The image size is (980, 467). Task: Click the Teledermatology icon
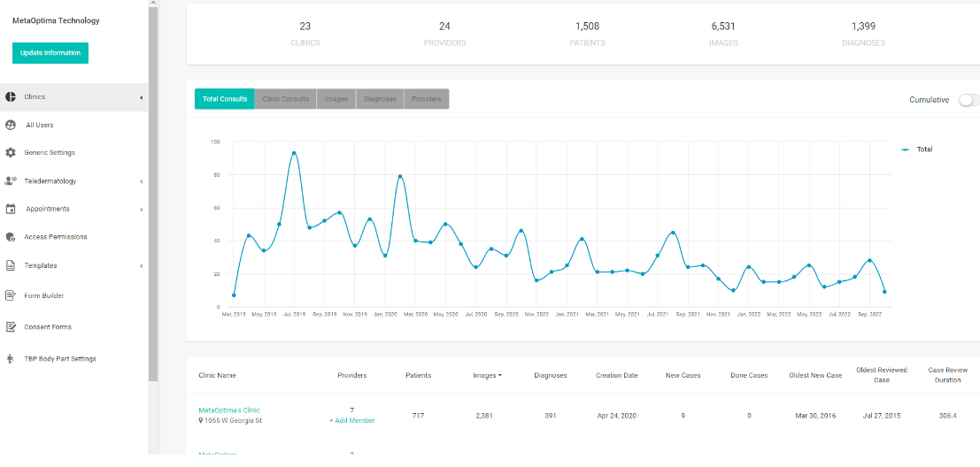(x=10, y=181)
